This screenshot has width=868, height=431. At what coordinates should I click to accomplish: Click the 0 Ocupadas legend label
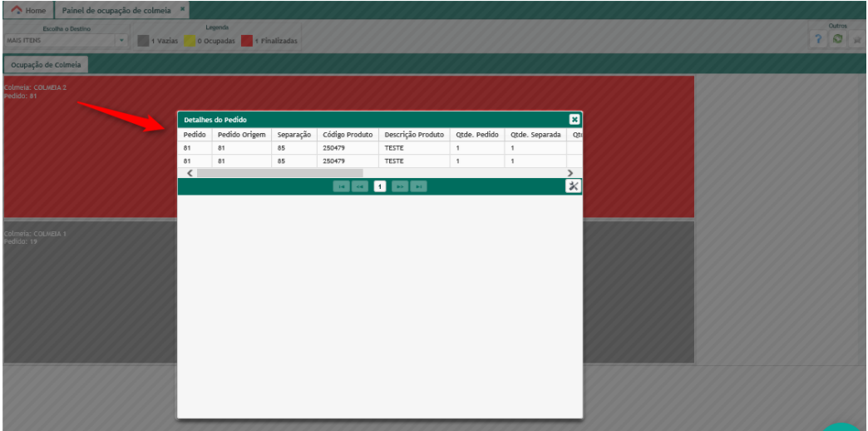216,41
